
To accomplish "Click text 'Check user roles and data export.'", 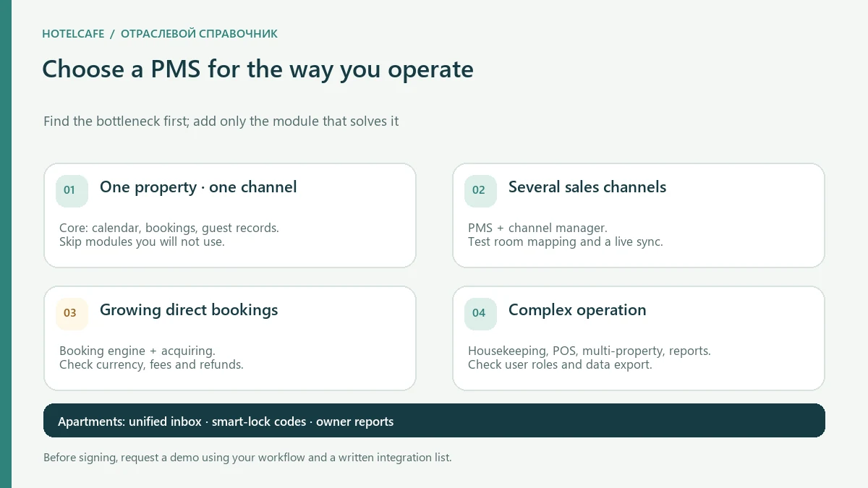I will coord(560,364).
